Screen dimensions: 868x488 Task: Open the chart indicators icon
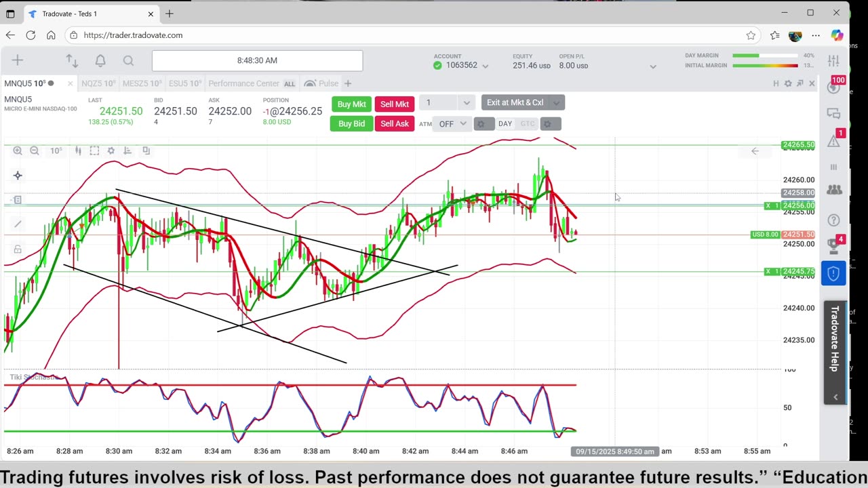(x=127, y=150)
